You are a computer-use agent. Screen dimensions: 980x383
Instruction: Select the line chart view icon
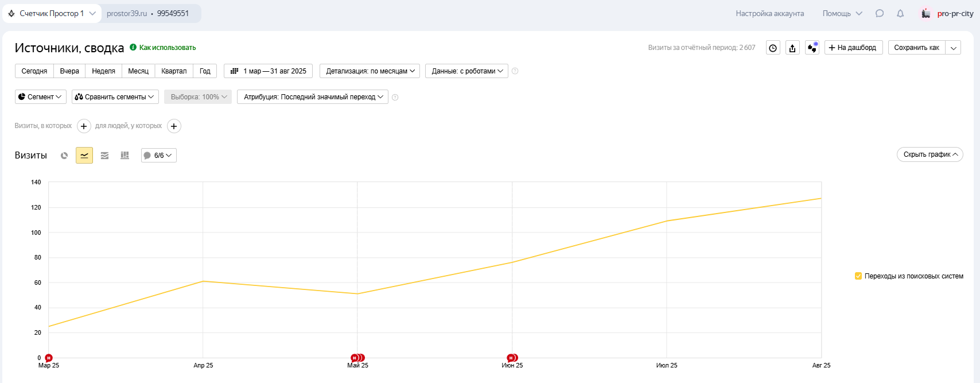click(x=84, y=156)
